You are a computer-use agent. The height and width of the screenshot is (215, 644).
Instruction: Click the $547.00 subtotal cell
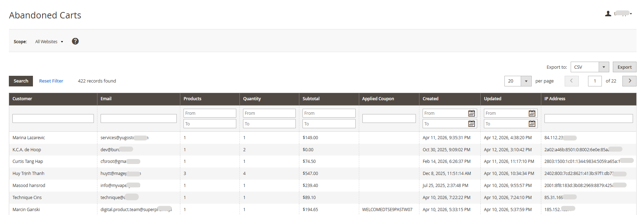coord(310,174)
